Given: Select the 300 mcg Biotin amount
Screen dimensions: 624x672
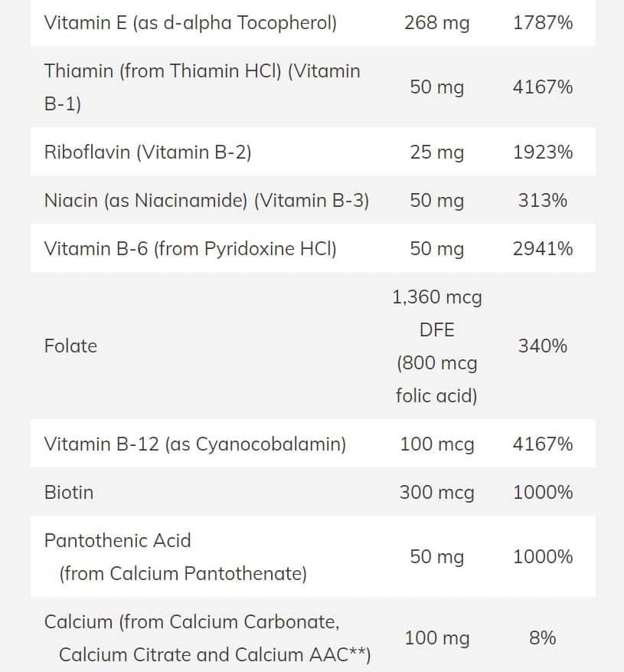Looking at the screenshot, I should (x=436, y=492).
